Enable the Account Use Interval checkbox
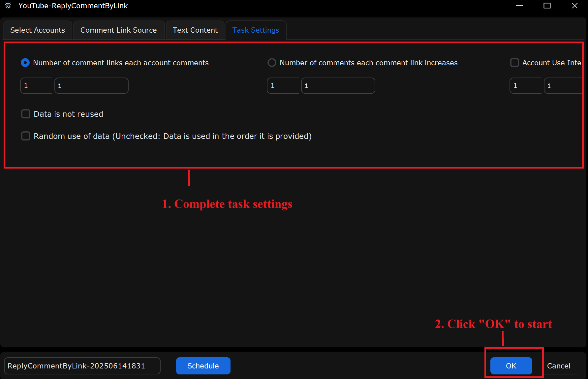The width and height of the screenshot is (588, 379). [514, 63]
